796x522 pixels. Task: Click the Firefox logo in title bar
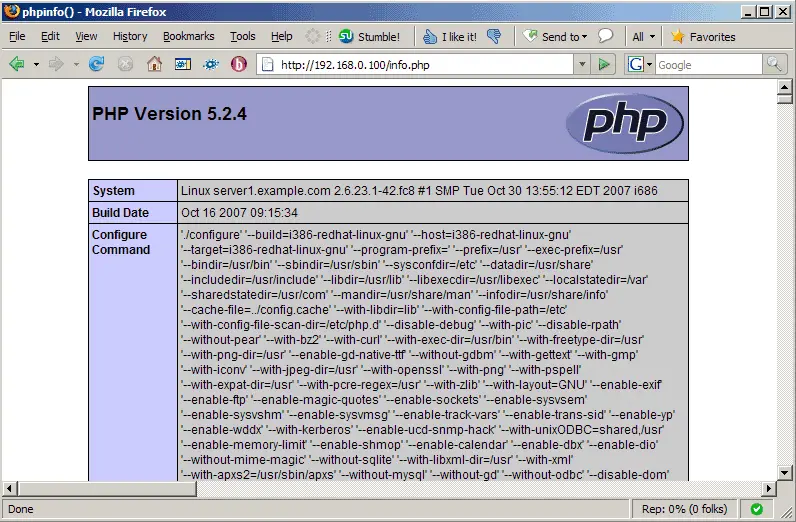[x=11, y=11]
